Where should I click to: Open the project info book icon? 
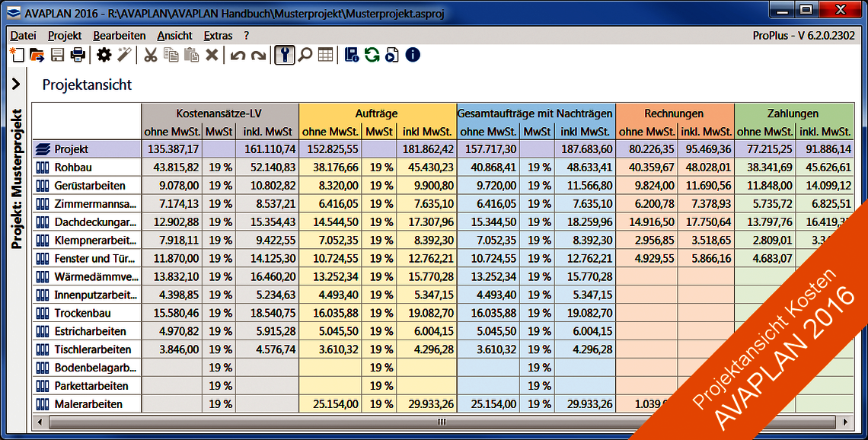coord(352,55)
